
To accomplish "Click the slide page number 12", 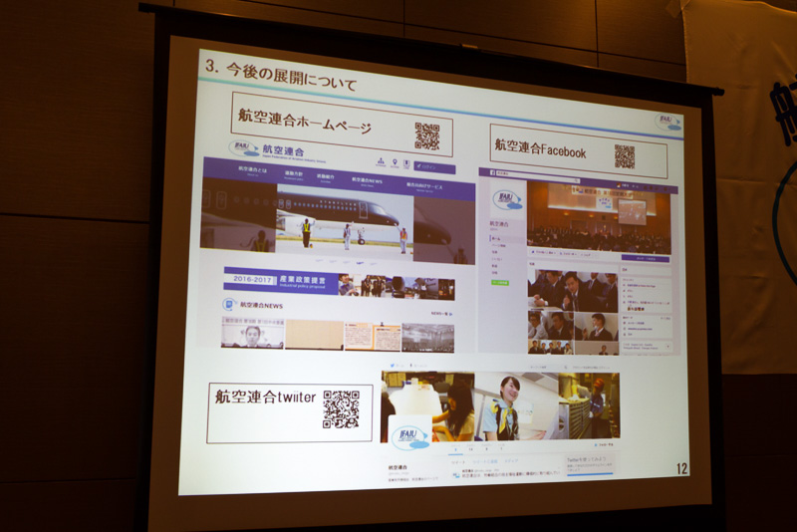I will tap(682, 468).
